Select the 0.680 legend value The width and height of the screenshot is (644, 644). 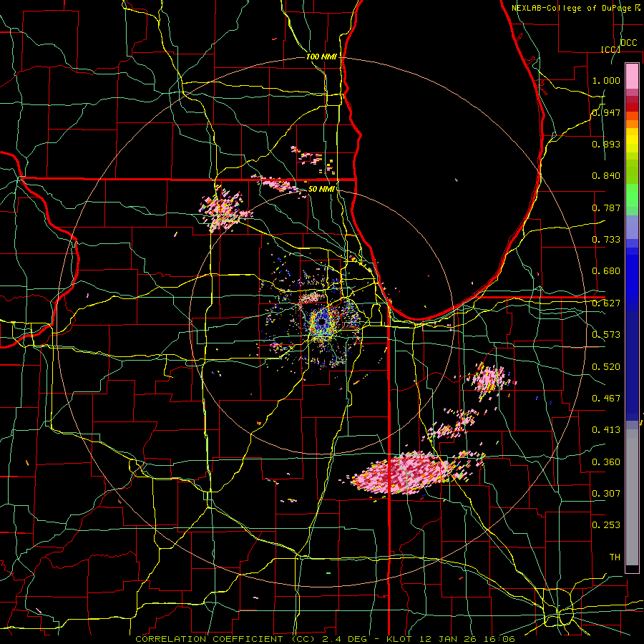606,271
